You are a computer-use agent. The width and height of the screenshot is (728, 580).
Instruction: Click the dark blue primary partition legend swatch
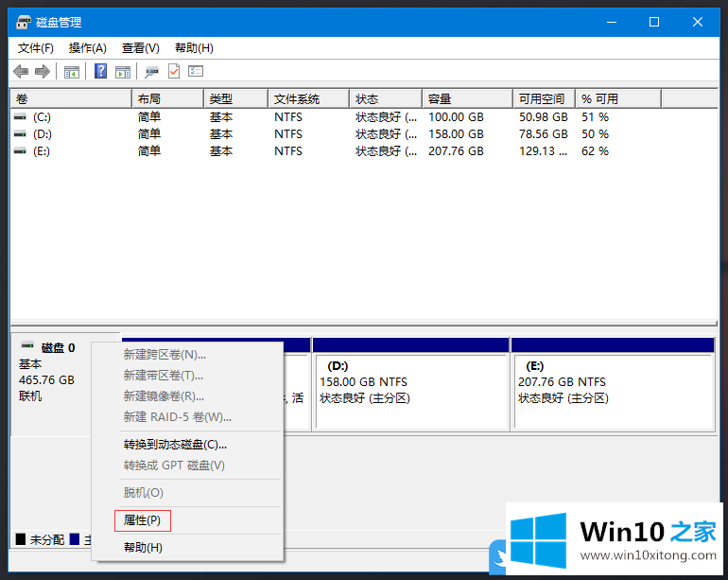75,539
